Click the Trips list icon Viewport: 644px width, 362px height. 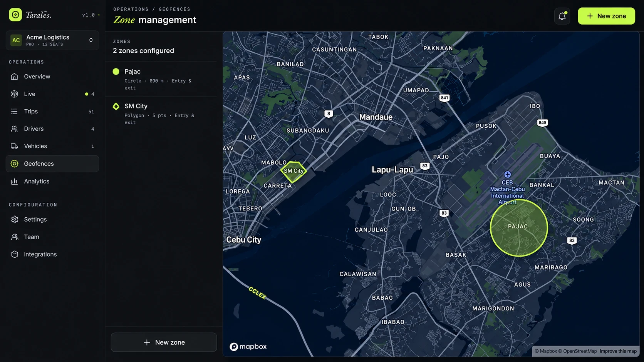(x=15, y=112)
